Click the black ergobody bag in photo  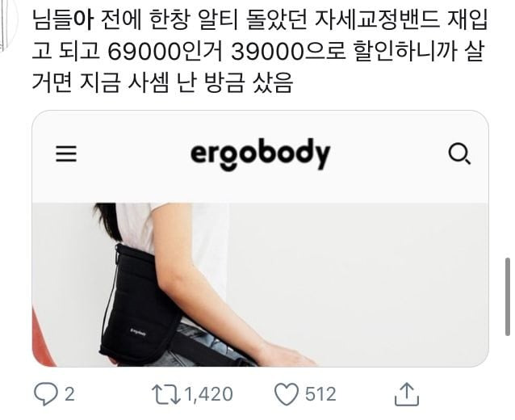[140, 304]
